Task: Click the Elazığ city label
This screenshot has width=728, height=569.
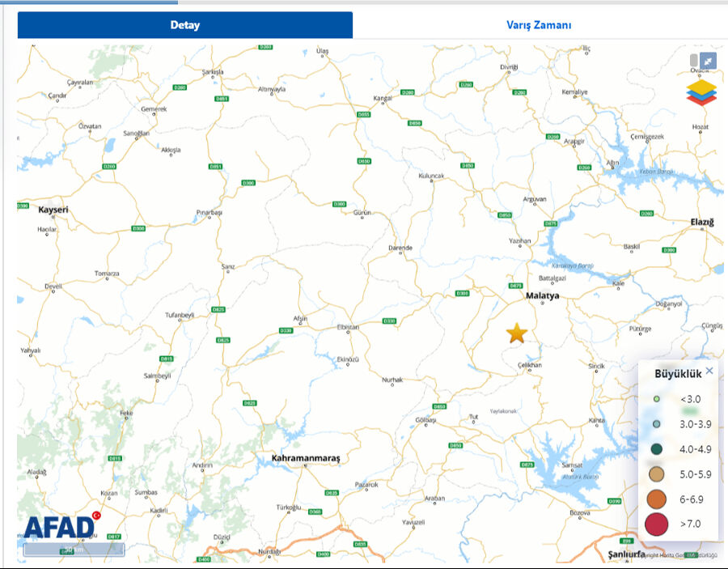Action: click(701, 222)
